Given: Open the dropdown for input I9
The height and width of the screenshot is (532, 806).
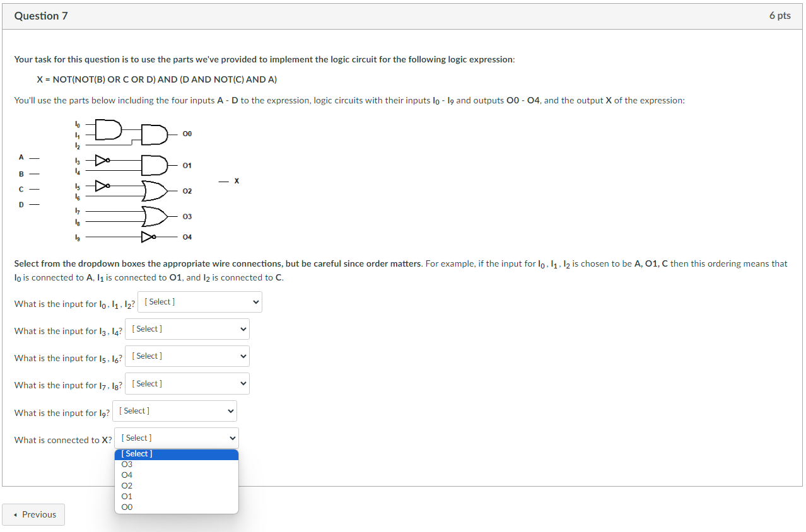Looking at the screenshot, I should point(174,411).
